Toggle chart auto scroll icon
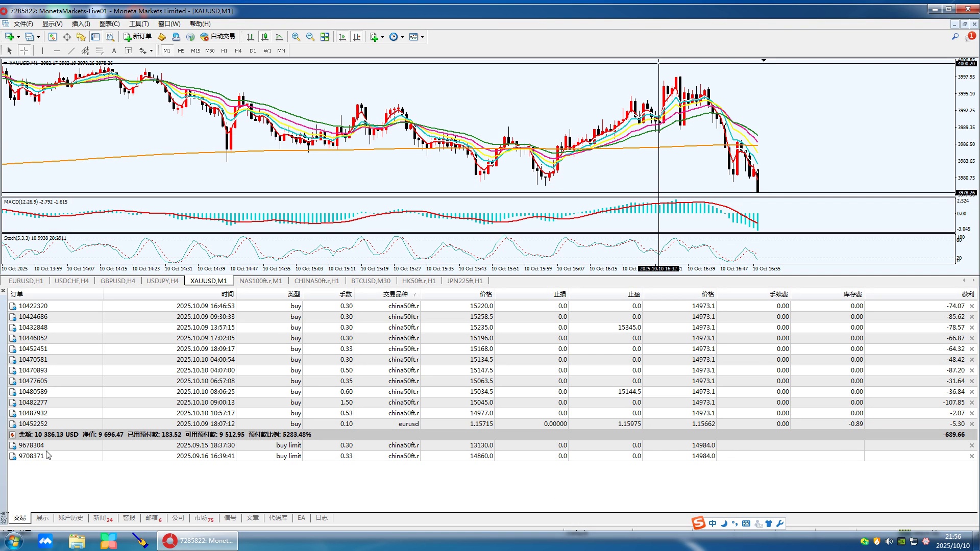The height and width of the screenshot is (551, 980). 342,37
